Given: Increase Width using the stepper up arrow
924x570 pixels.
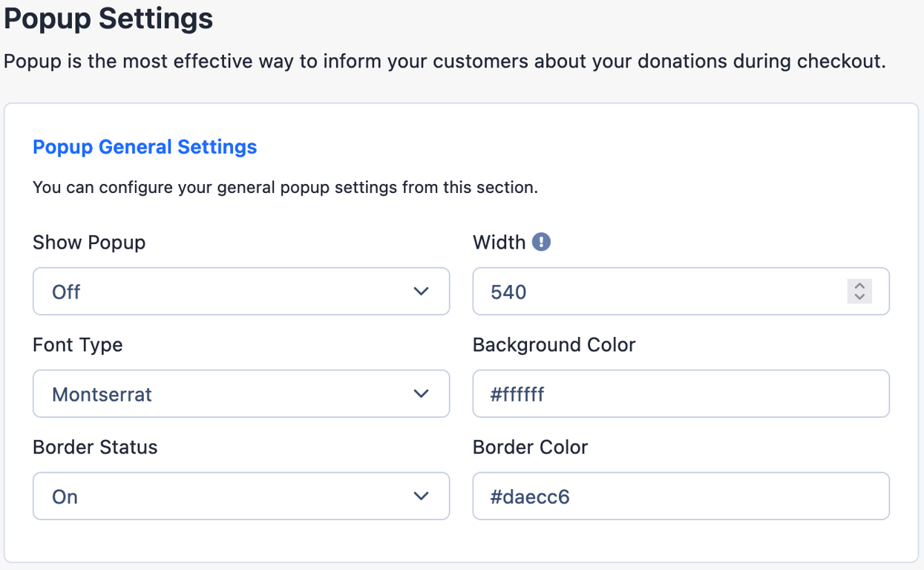Looking at the screenshot, I should coord(859,285).
